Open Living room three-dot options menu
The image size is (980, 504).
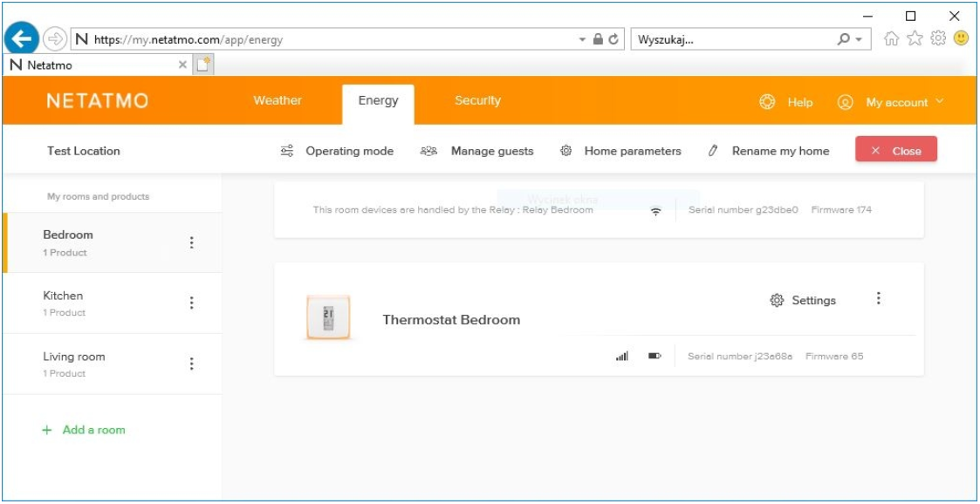(192, 364)
